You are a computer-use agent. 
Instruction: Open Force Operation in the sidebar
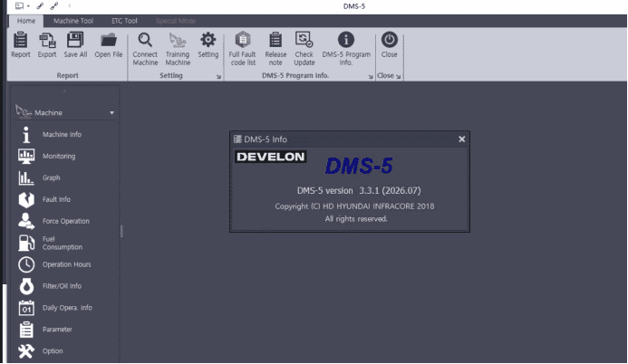pos(64,221)
